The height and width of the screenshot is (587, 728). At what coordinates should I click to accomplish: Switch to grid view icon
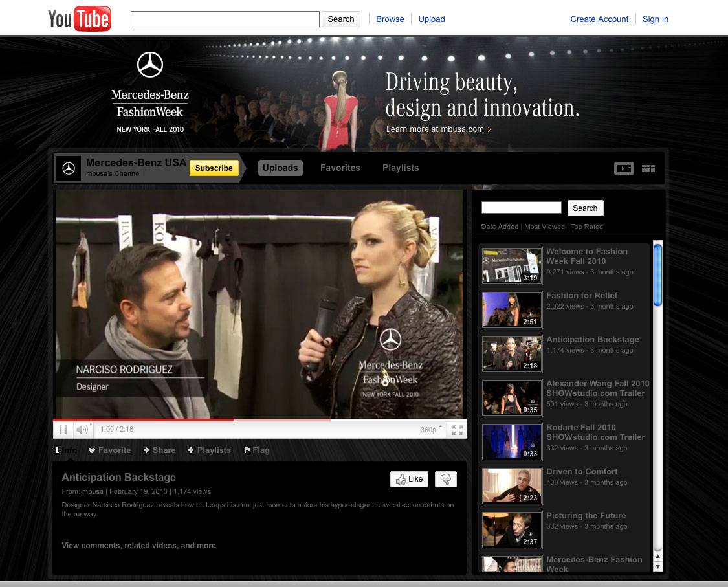tap(648, 168)
